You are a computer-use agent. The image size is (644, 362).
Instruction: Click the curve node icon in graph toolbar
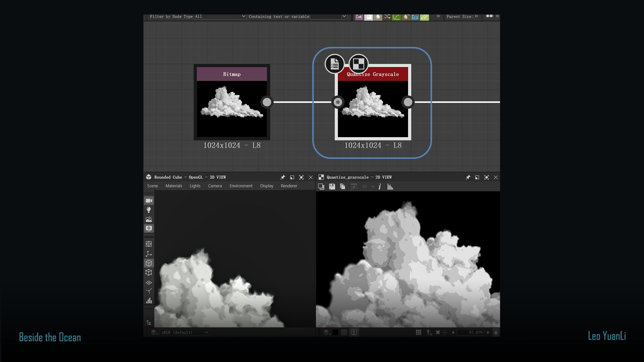(x=396, y=16)
